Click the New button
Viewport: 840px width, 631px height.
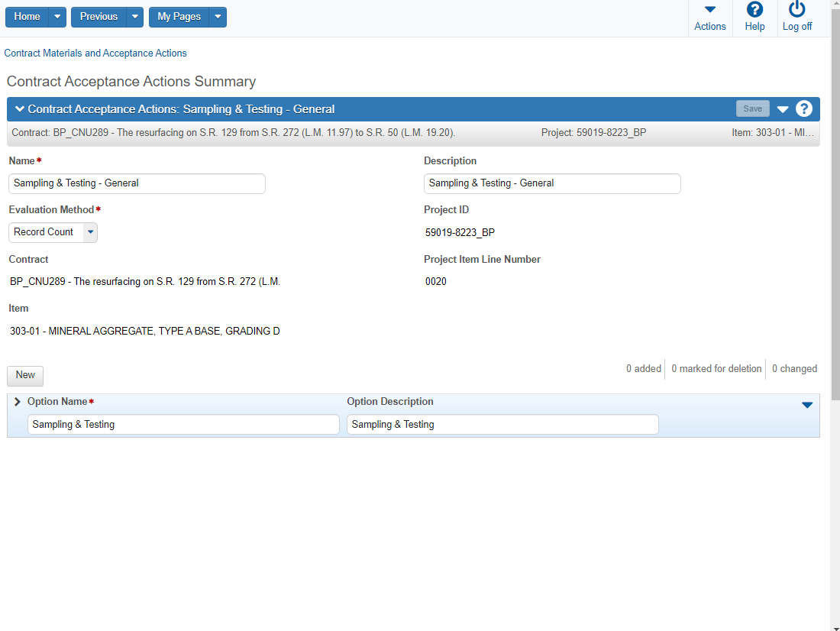25,375
